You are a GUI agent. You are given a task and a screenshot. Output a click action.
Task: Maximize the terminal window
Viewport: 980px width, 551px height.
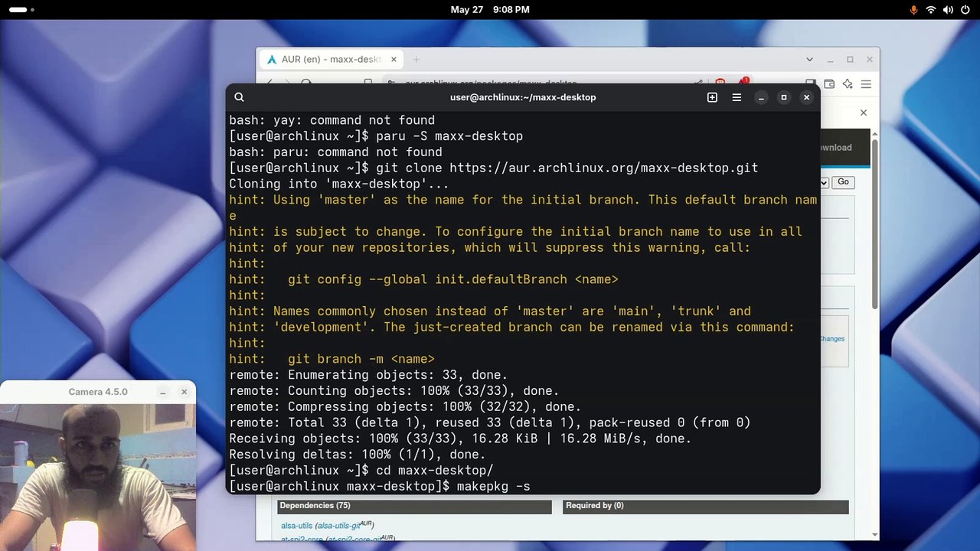pos(783,97)
